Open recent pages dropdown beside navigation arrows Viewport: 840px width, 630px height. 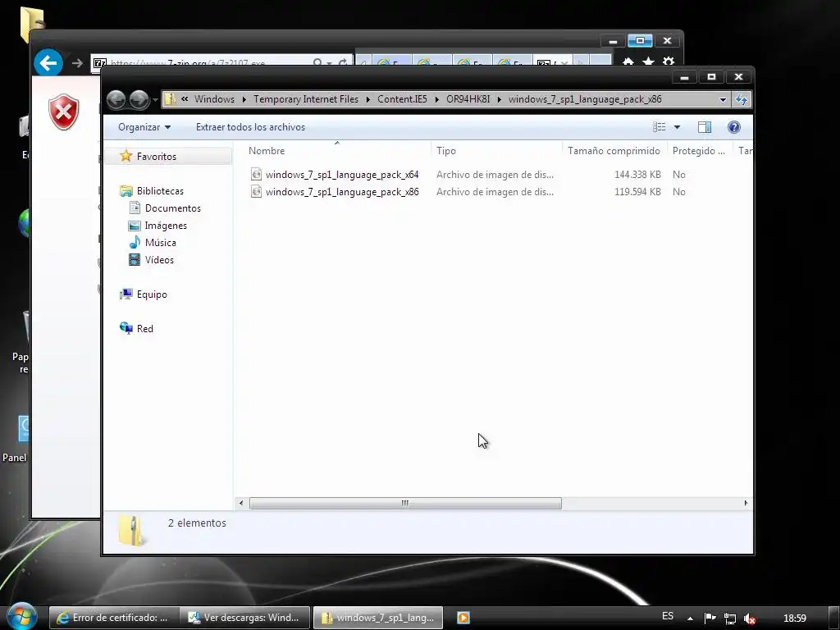155,99
